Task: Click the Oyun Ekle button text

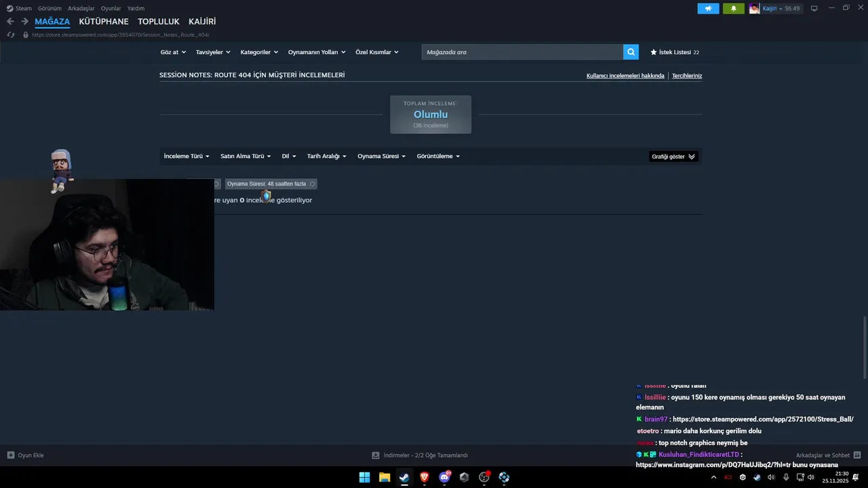Action: 31,455
